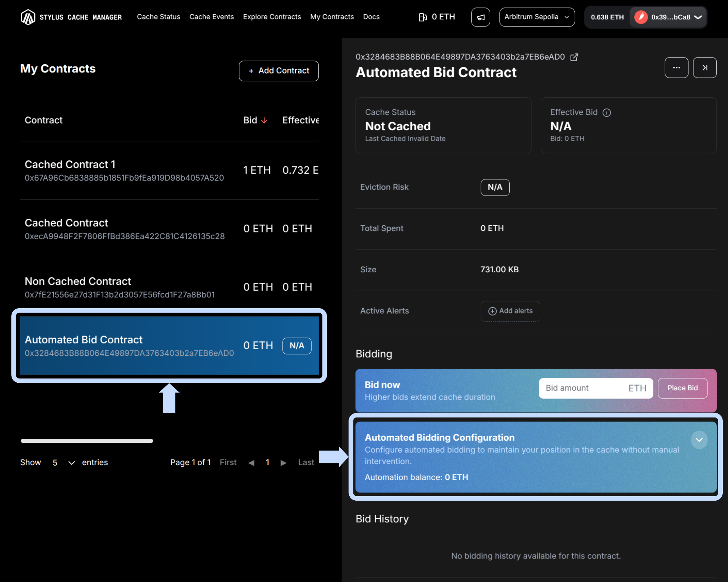Open Cache Events nav item
728x582 pixels.
pos(212,17)
